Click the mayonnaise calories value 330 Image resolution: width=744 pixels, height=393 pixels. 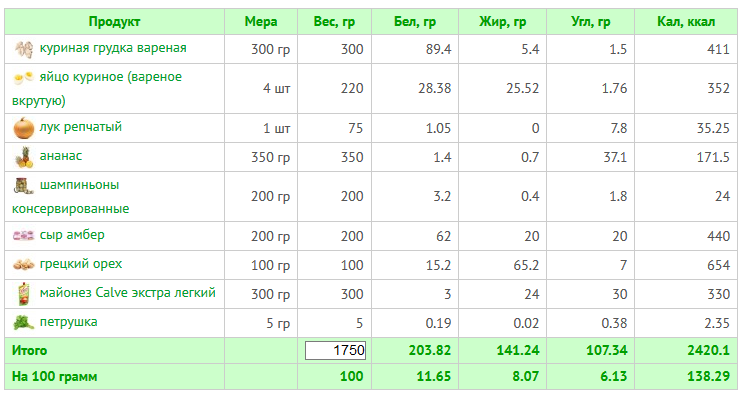718,294
